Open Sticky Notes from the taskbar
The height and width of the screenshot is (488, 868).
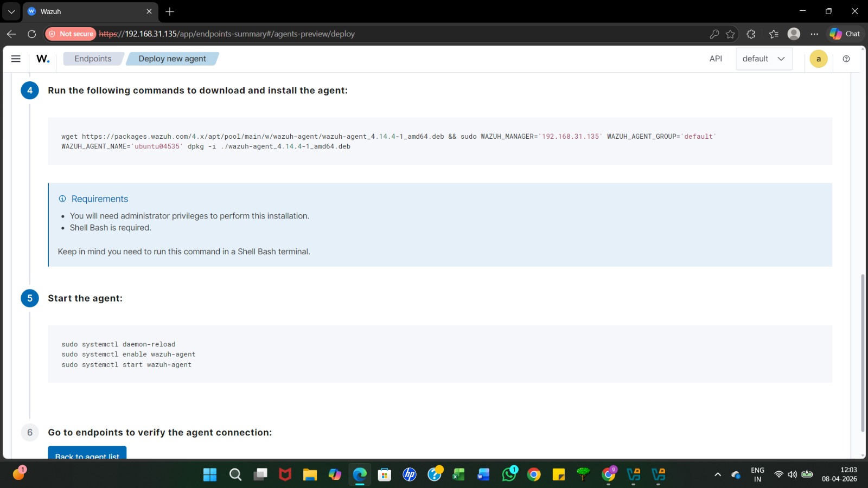tap(558, 475)
